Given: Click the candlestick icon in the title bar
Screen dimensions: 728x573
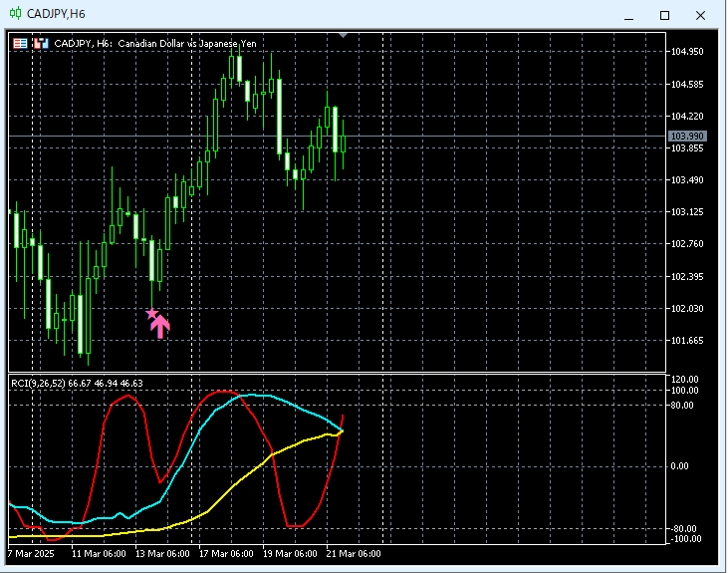Looking at the screenshot, I should (x=15, y=14).
